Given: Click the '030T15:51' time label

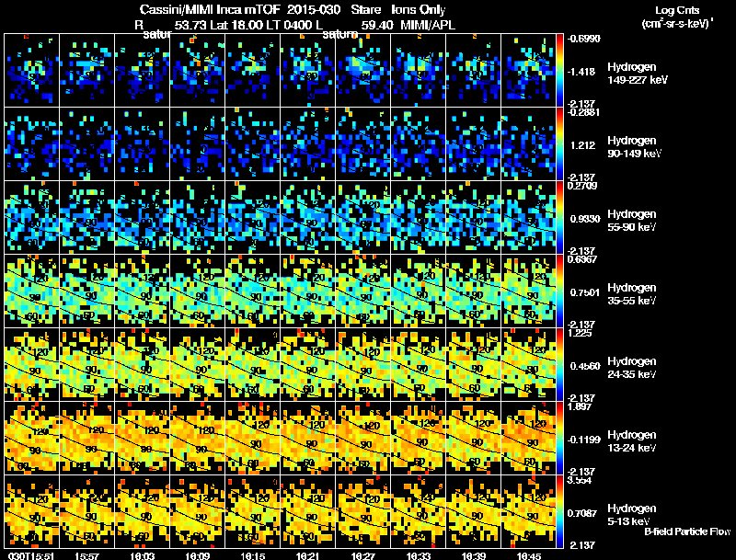Looking at the screenshot, I should (x=31, y=555).
